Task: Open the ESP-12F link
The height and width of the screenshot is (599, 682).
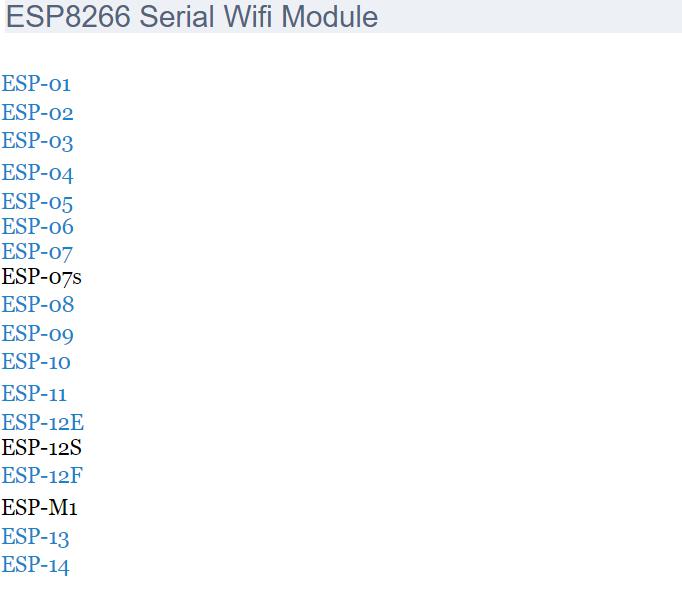Action: point(42,475)
